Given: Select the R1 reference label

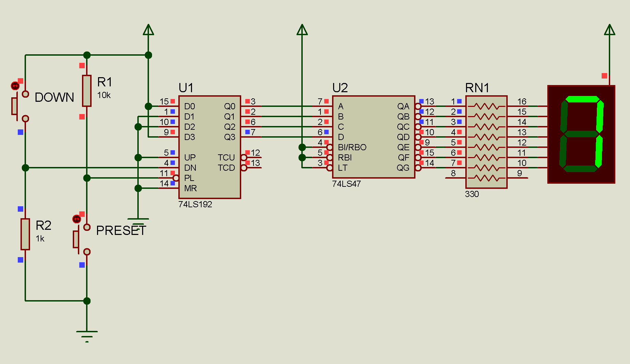Looking at the screenshot, I should (105, 82).
